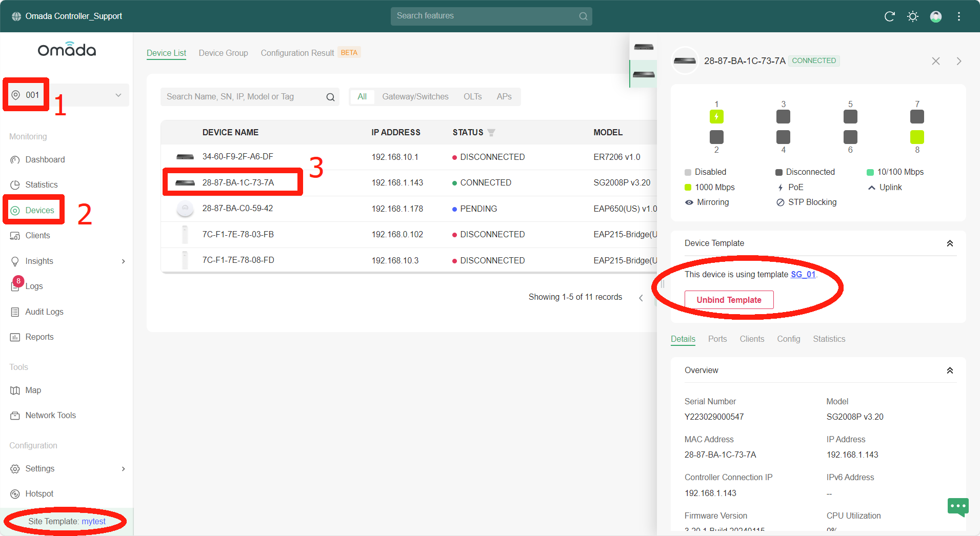Click the magnifier icon in device search box
Viewport: 980px width, 536px height.
click(x=331, y=97)
